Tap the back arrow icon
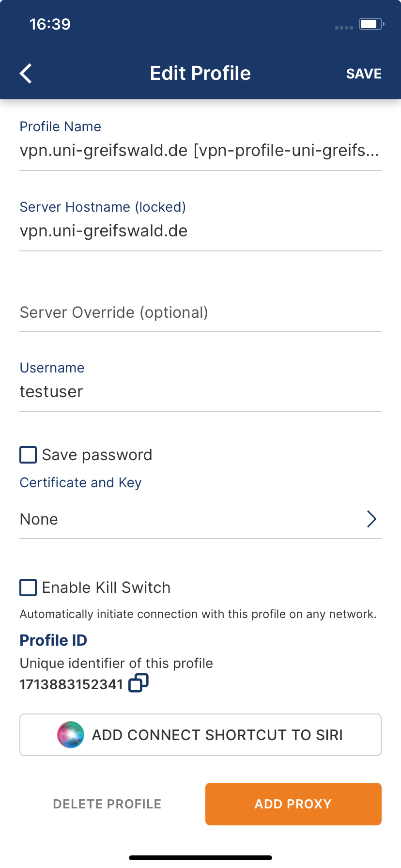 point(26,74)
